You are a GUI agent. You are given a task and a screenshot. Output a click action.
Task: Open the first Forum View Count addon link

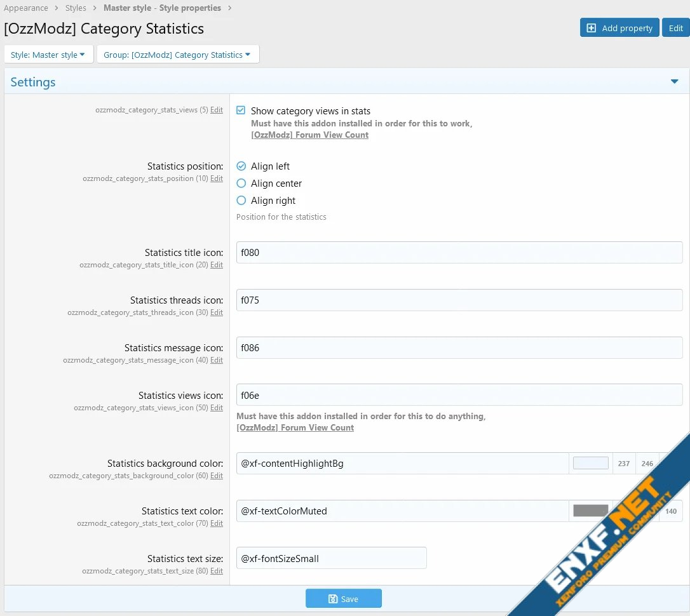pyautogui.click(x=309, y=135)
